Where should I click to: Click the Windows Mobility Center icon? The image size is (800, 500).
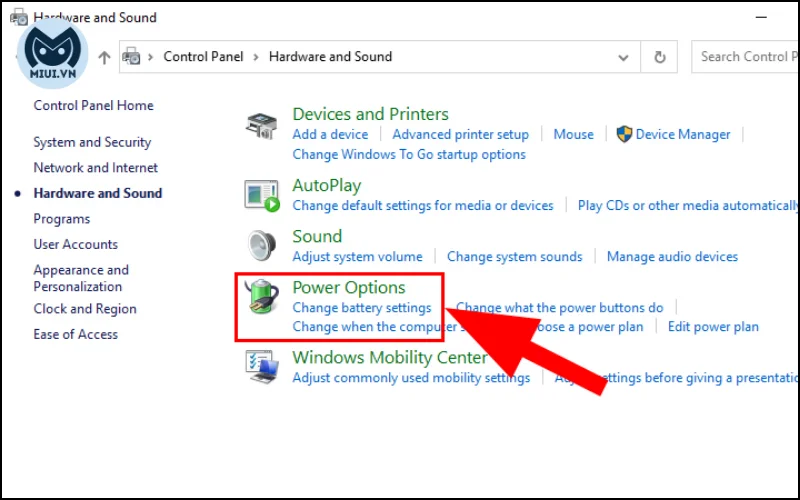click(262, 366)
